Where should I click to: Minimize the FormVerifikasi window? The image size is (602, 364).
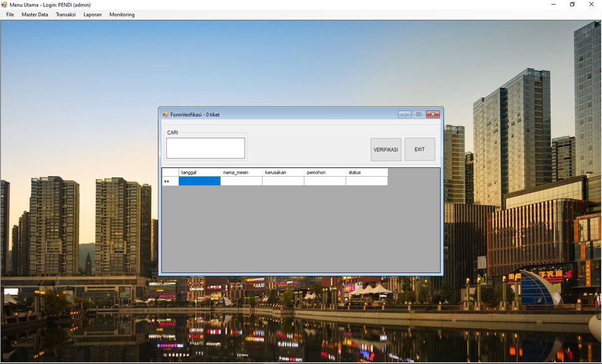click(404, 115)
